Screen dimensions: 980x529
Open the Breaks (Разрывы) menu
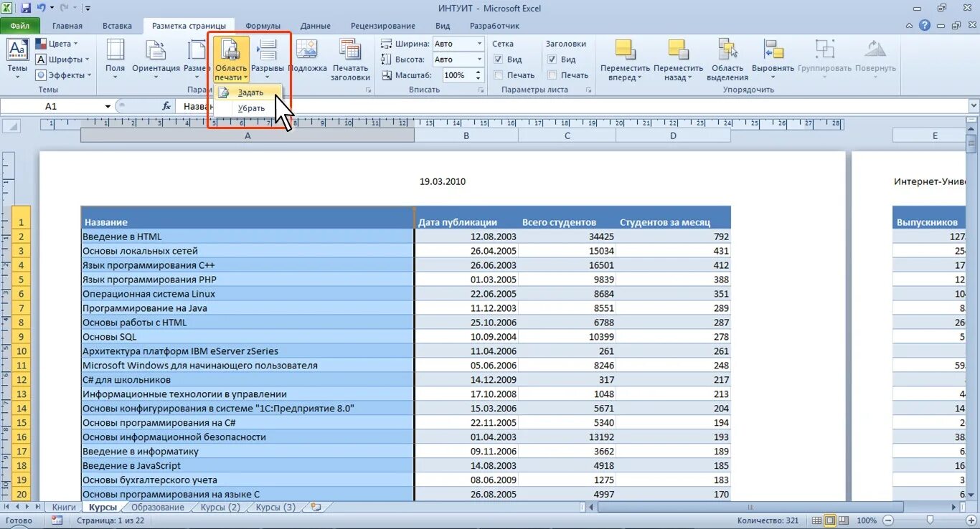click(268, 59)
